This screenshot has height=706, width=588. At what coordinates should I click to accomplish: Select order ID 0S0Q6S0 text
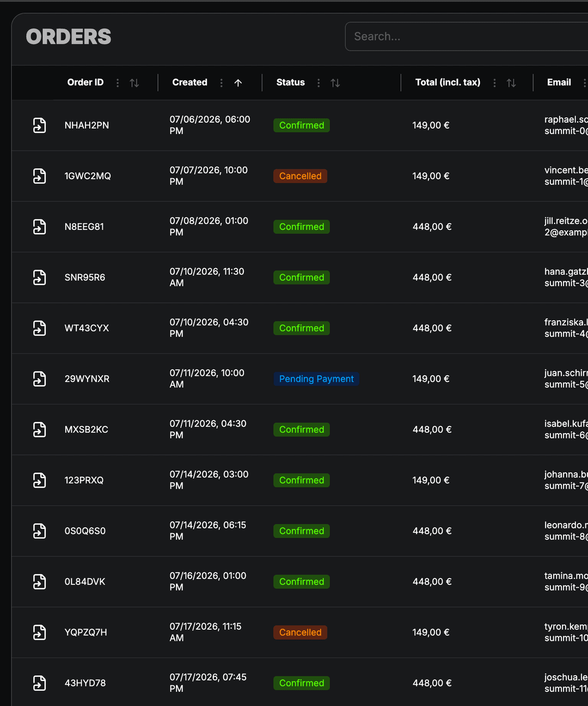point(85,531)
